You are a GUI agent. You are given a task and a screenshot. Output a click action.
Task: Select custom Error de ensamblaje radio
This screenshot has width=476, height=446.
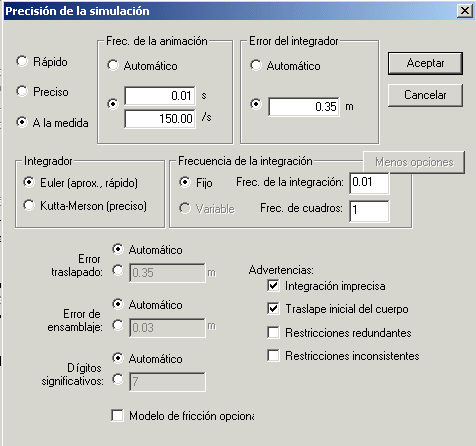tap(118, 325)
